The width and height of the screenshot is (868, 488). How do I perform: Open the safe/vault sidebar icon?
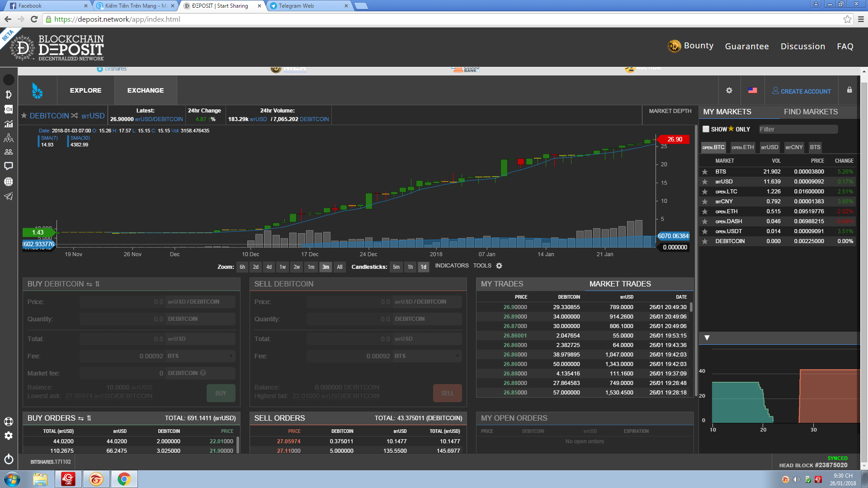9,109
